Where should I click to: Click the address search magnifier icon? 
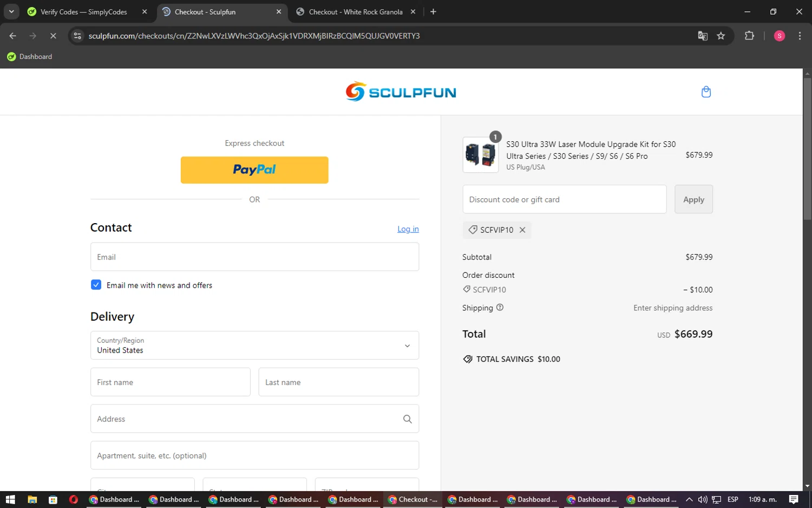tap(407, 419)
